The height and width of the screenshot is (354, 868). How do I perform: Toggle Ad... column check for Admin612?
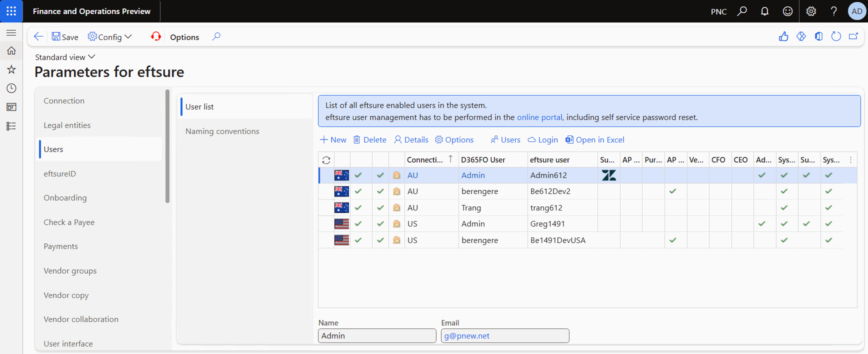pos(761,175)
